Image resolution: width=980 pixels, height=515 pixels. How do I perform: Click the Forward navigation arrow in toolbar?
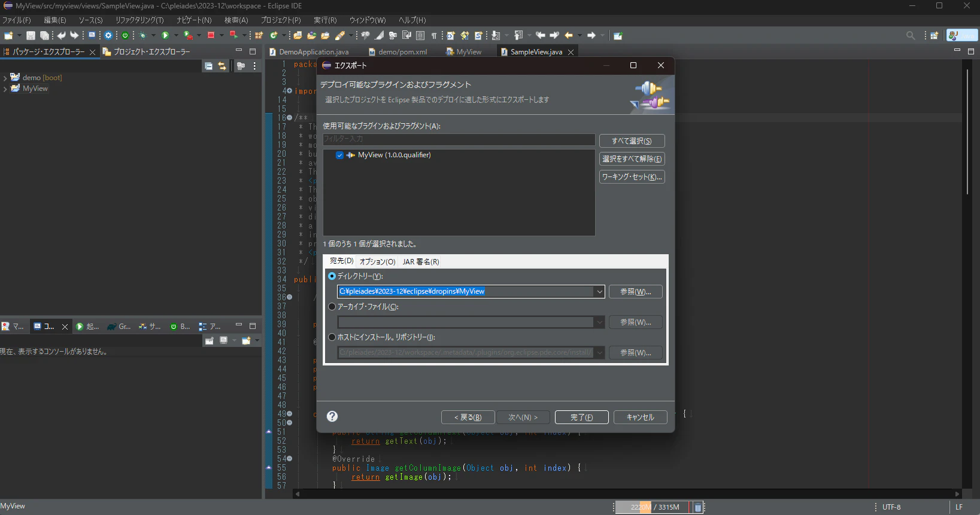point(591,36)
